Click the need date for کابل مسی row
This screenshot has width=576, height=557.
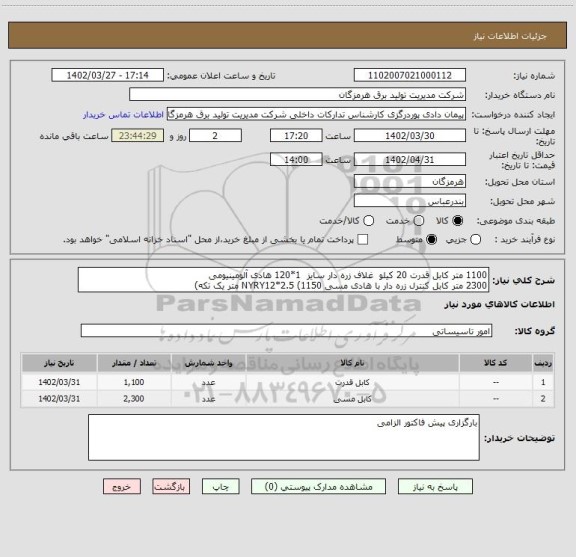coord(59,399)
